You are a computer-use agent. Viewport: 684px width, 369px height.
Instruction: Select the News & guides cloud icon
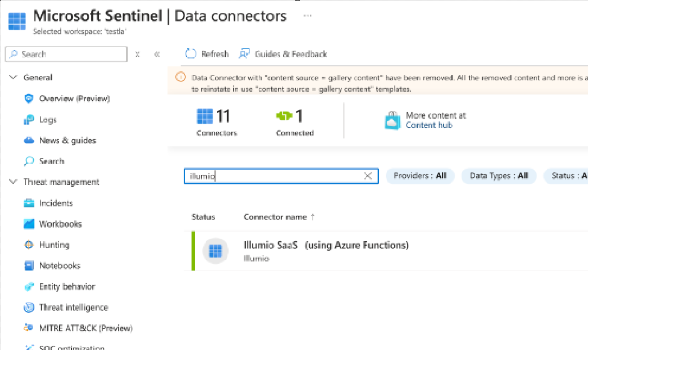click(x=29, y=140)
